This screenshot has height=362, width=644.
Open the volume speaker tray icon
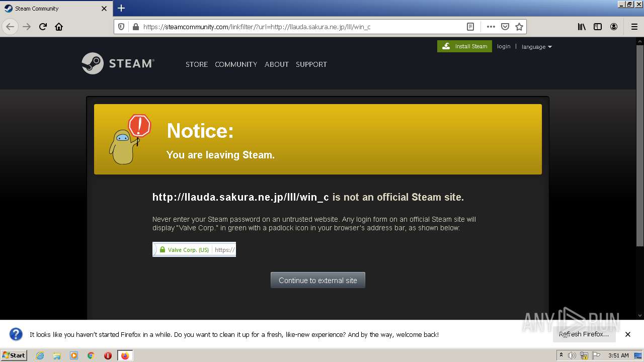(x=572, y=355)
